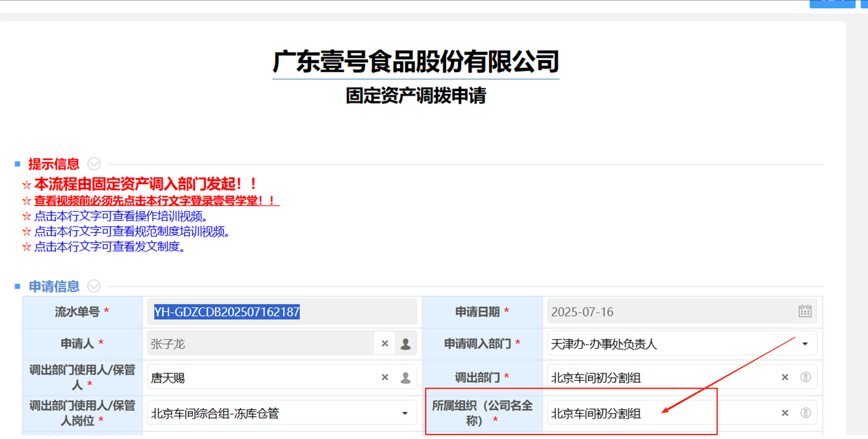Open the 操作培训视频 link

point(121,216)
